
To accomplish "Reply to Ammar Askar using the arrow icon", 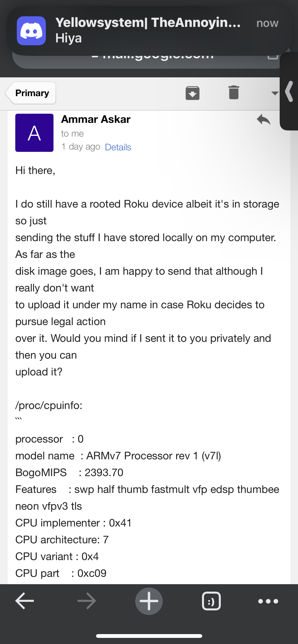I will pyautogui.click(x=263, y=120).
